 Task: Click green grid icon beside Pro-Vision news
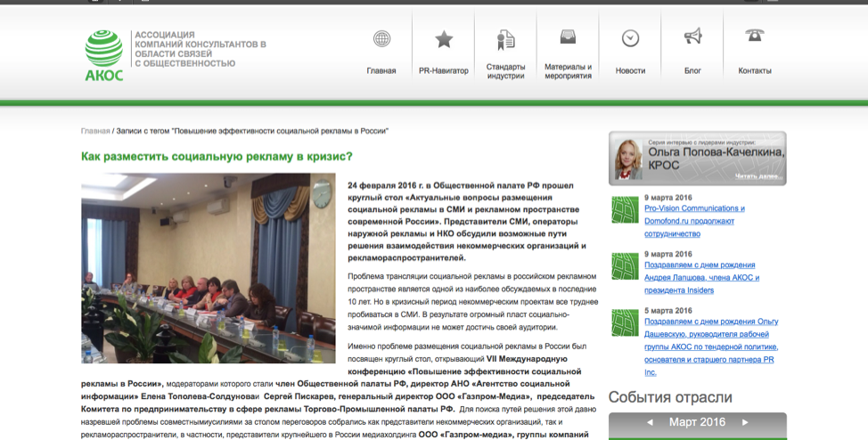(x=625, y=210)
